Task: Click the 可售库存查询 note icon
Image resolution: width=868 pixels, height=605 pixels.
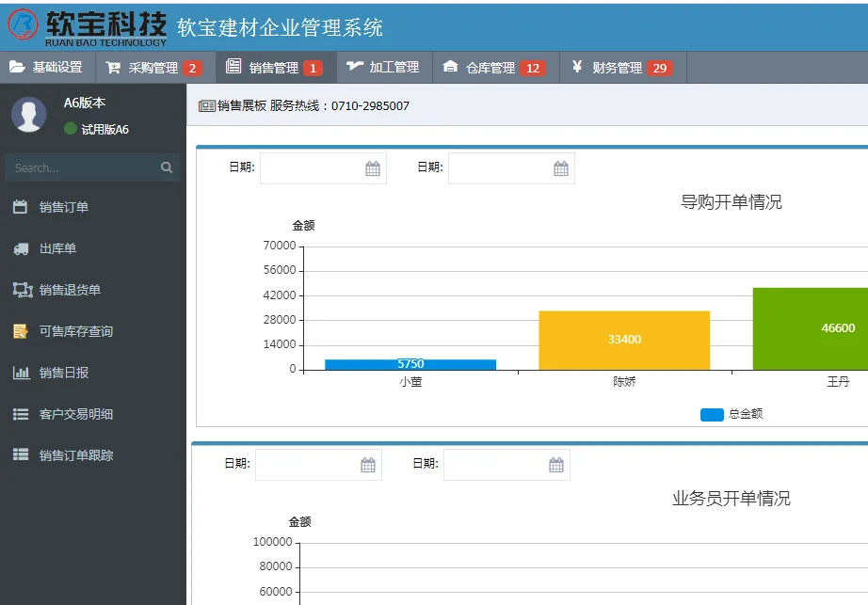Action: pyautogui.click(x=21, y=331)
